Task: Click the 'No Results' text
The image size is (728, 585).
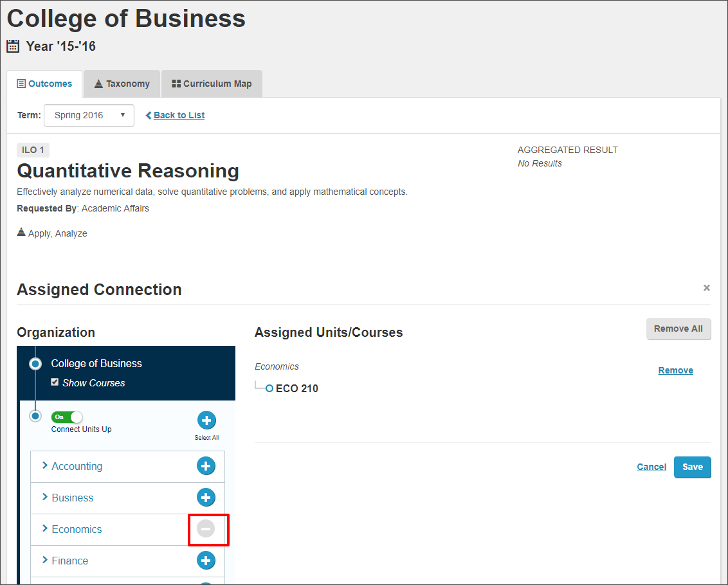Action: click(540, 163)
